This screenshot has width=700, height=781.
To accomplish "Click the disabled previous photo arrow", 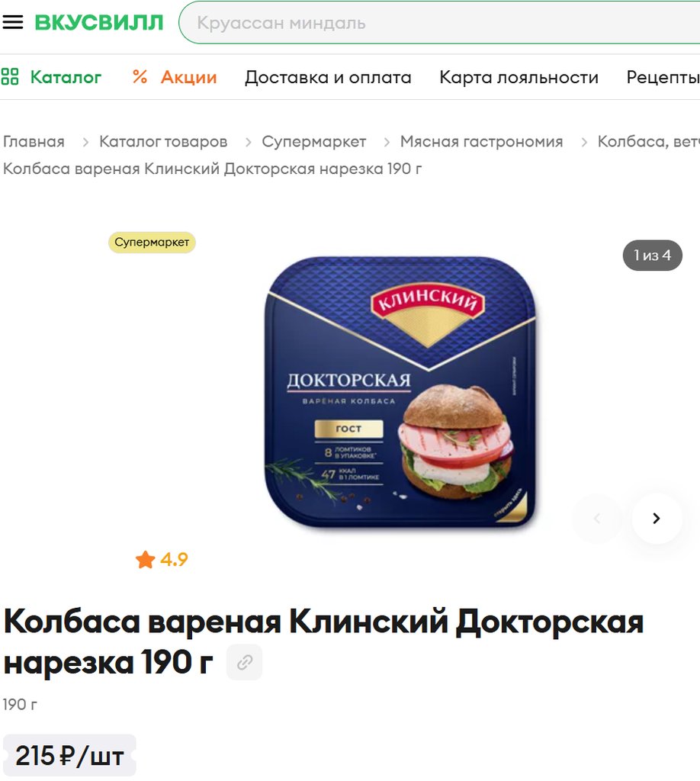I will [597, 518].
